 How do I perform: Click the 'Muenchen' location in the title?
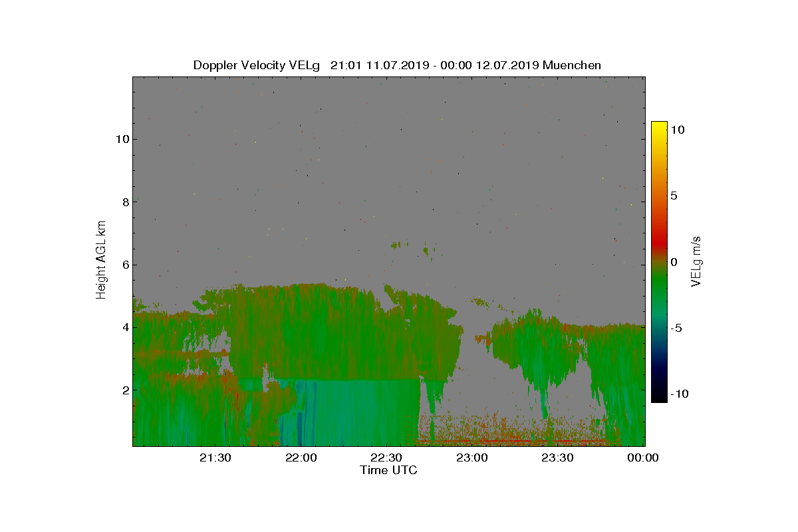(572, 65)
